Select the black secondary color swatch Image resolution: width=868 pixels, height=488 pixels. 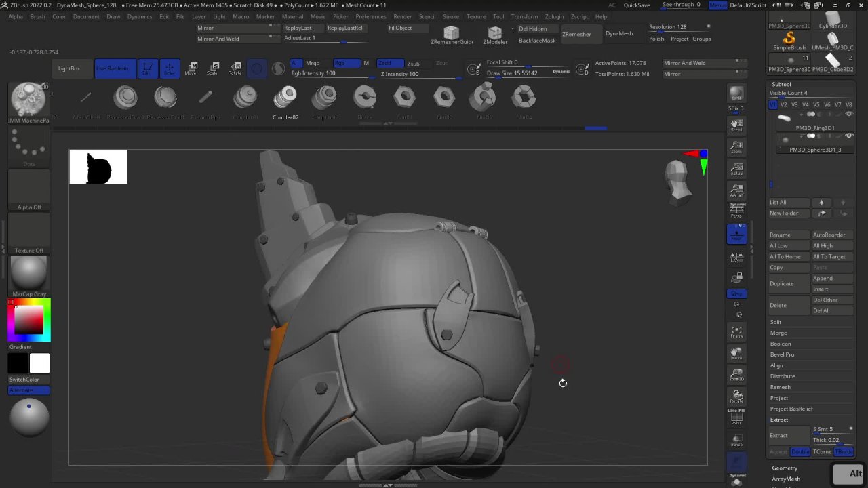click(x=18, y=364)
